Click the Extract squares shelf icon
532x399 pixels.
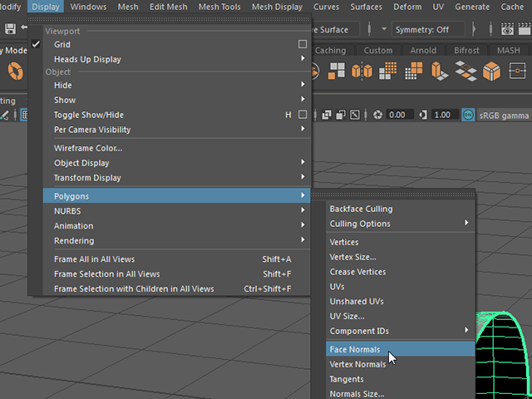click(336, 71)
